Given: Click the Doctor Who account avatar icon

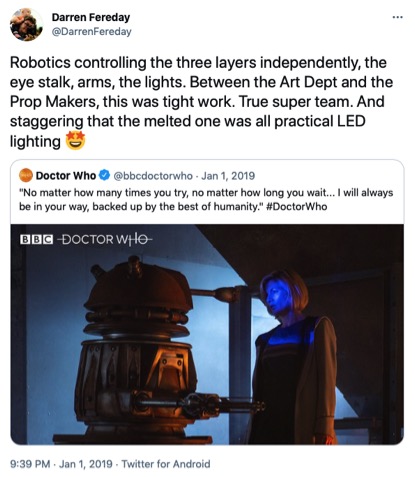Looking at the screenshot, I should tap(26, 175).
